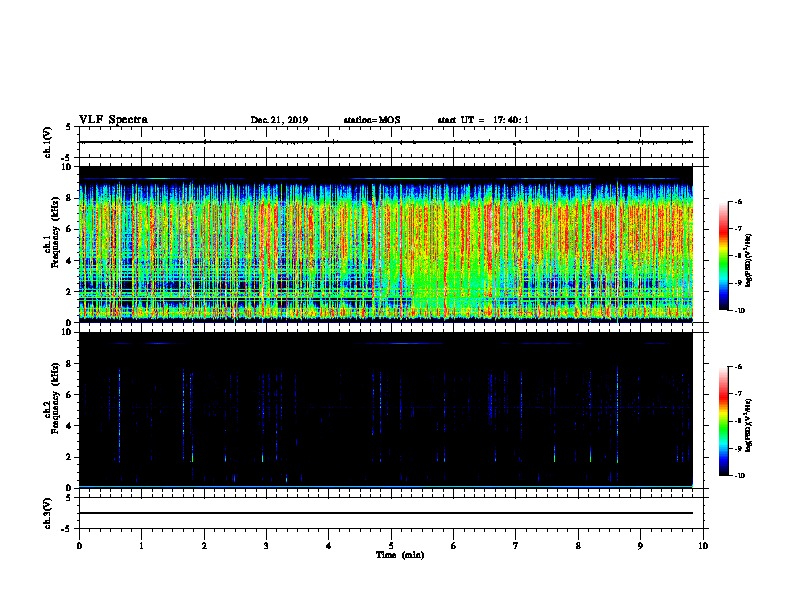Click the ch.2 colorbar log(PSD) units label
792x612 pixels.
(x=749, y=425)
